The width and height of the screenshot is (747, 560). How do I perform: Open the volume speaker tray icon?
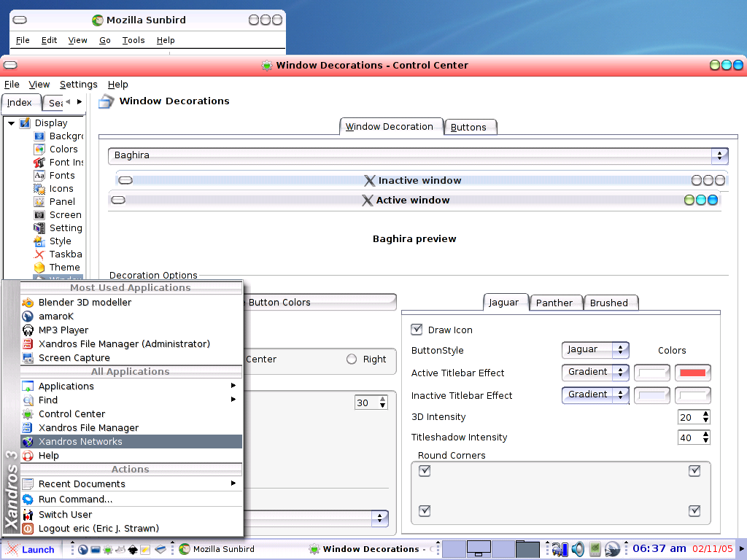[x=578, y=549]
